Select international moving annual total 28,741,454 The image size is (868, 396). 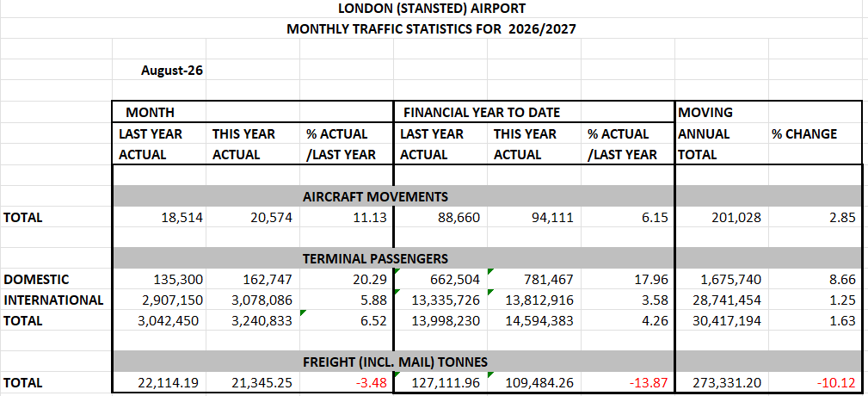721,300
